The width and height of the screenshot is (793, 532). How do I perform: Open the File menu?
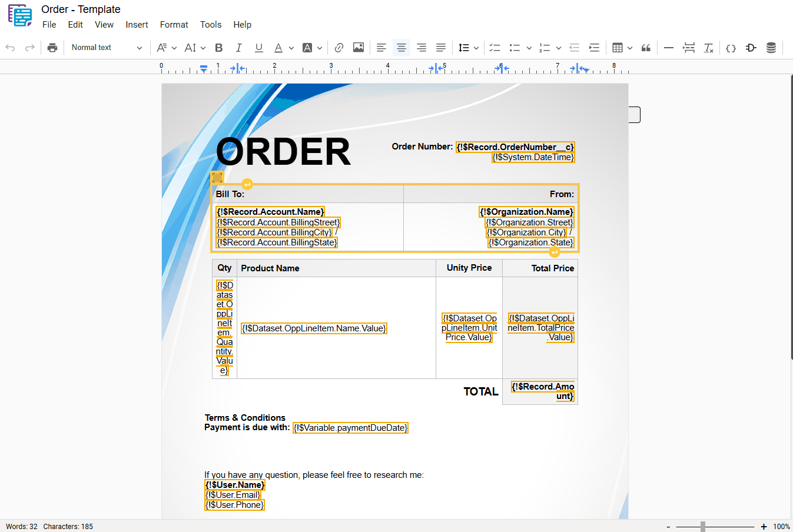(x=49, y=25)
